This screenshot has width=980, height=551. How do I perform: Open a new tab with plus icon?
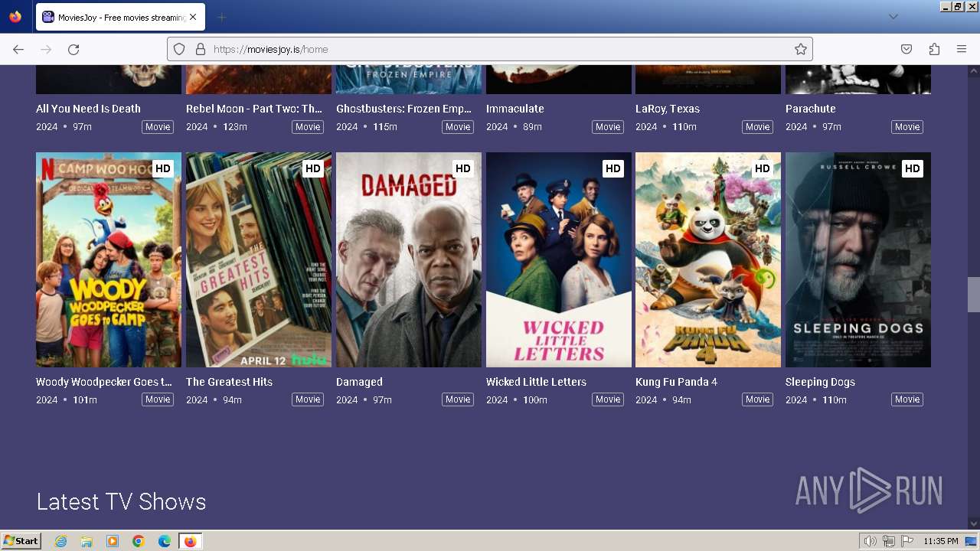pyautogui.click(x=221, y=17)
